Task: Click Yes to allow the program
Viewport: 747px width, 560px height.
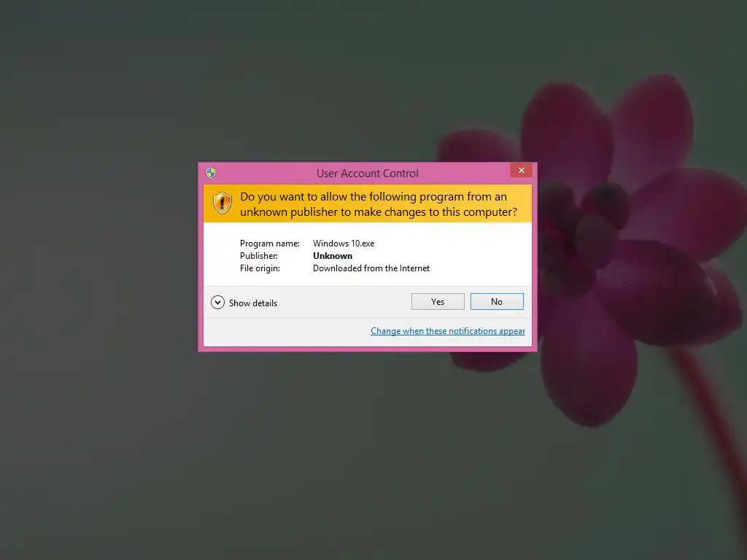Action: tap(438, 301)
